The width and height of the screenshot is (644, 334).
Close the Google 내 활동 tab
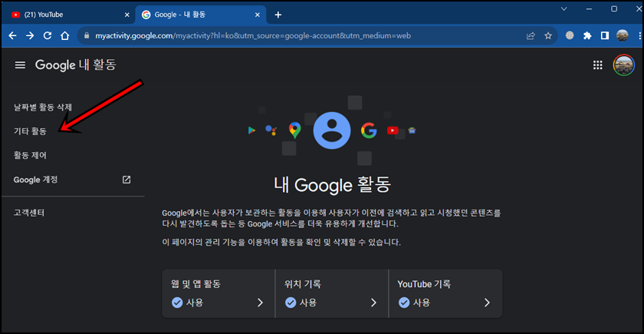point(258,15)
